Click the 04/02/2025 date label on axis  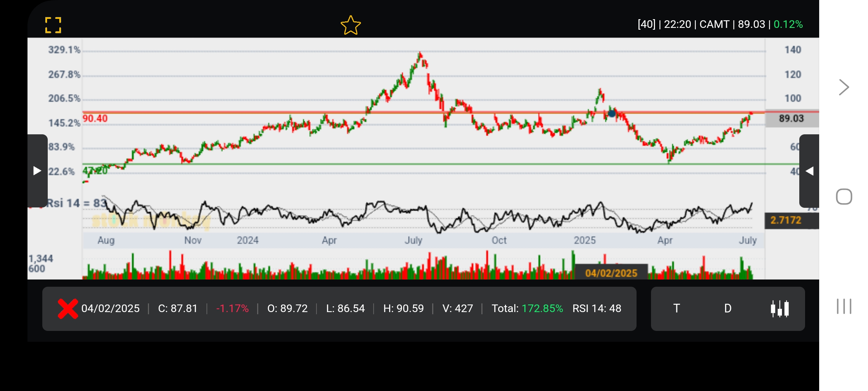click(611, 273)
